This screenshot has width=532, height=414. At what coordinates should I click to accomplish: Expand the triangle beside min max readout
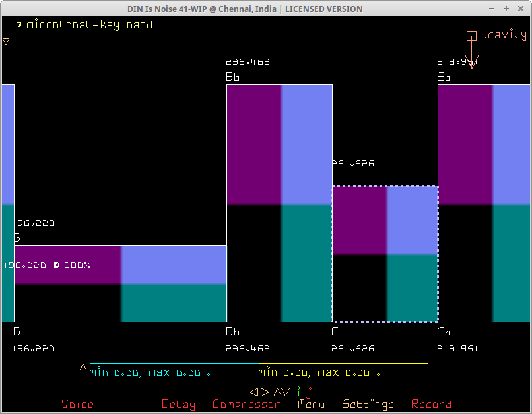pyautogui.click(x=83, y=367)
